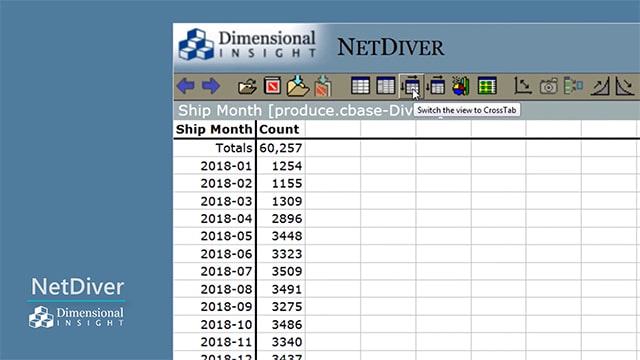Switch the view to CrossTab
640x360 pixels.
click(411, 86)
